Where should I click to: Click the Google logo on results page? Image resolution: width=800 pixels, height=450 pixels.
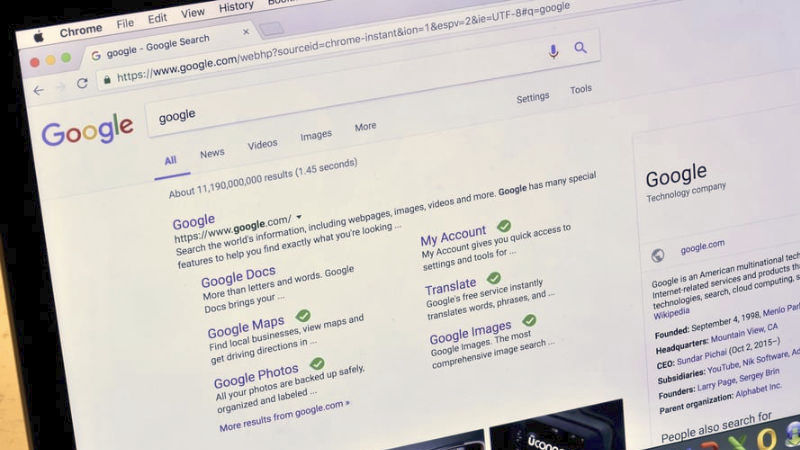coord(88,130)
